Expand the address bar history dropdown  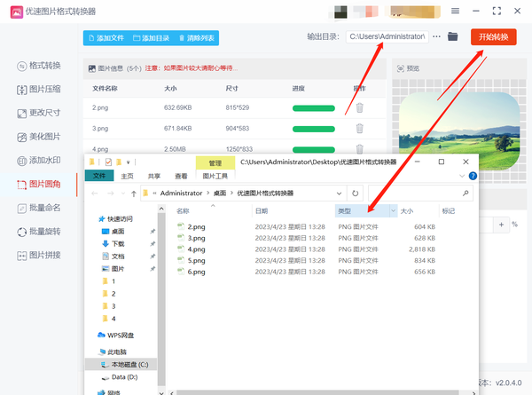coord(339,194)
